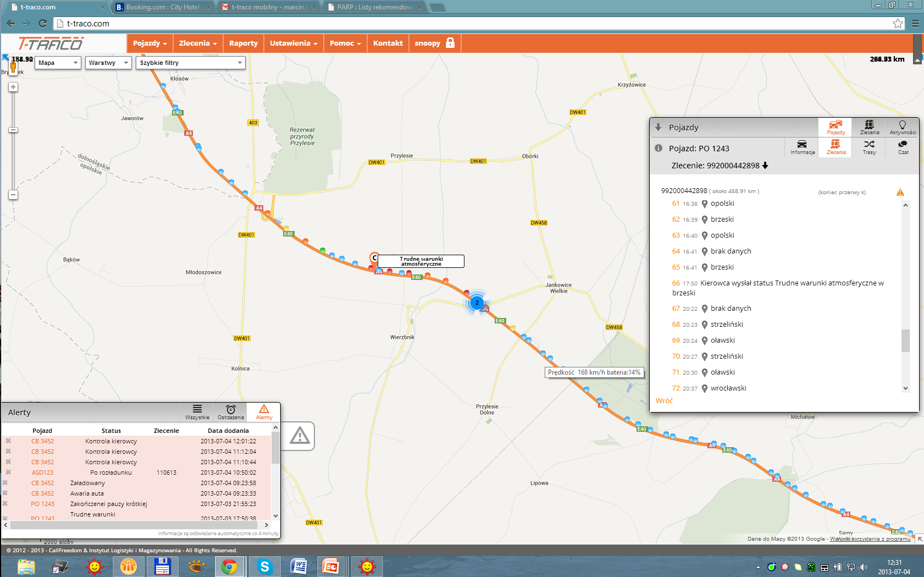The width and height of the screenshot is (924, 577).
Task: Click the Wróć link in Pojazdy panel
Action: click(x=664, y=400)
